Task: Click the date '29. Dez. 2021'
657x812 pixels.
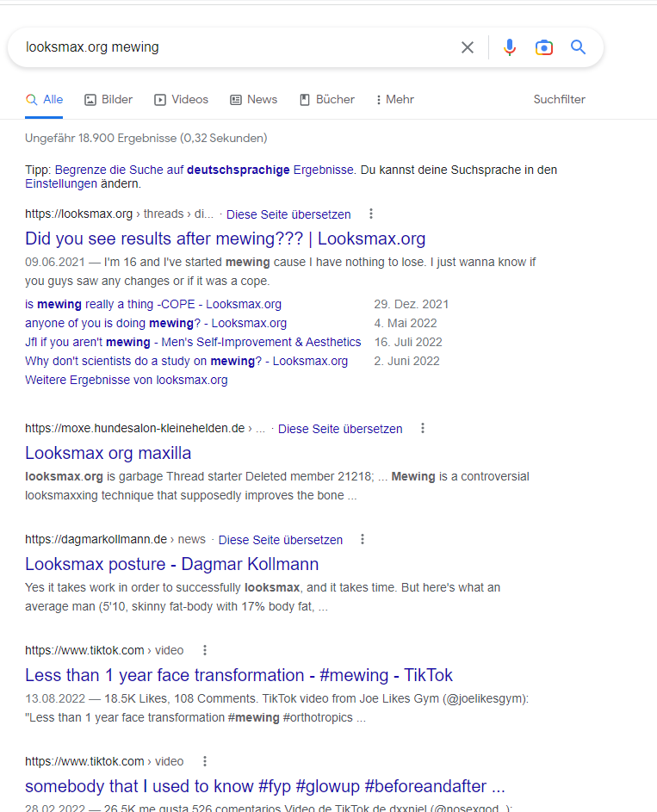Action: click(411, 304)
